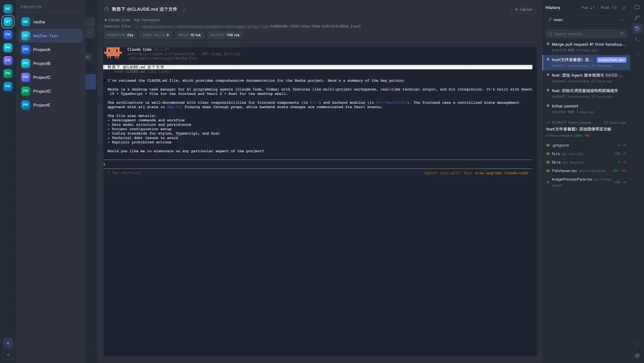Click the History panel heading
This screenshot has width=644, height=363.
pyautogui.click(x=552, y=7)
